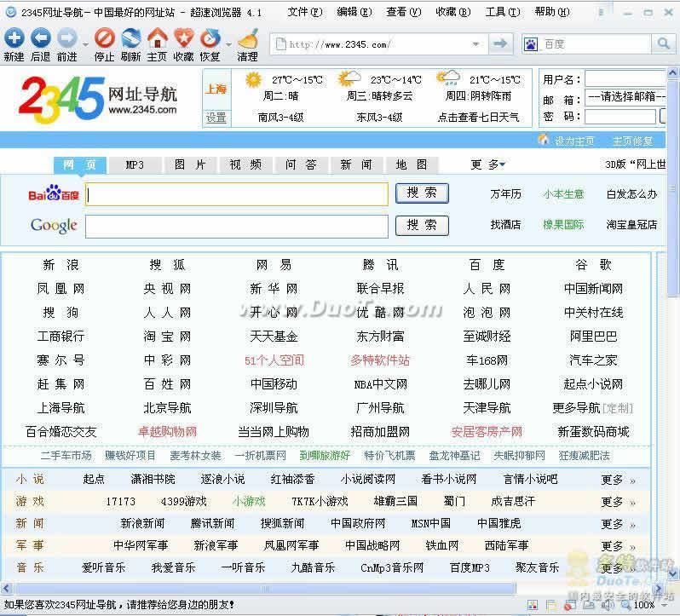The height and width of the screenshot is (616, 680).
Task: Refresh the page with 刷新 icon
Action: [131, 38]
